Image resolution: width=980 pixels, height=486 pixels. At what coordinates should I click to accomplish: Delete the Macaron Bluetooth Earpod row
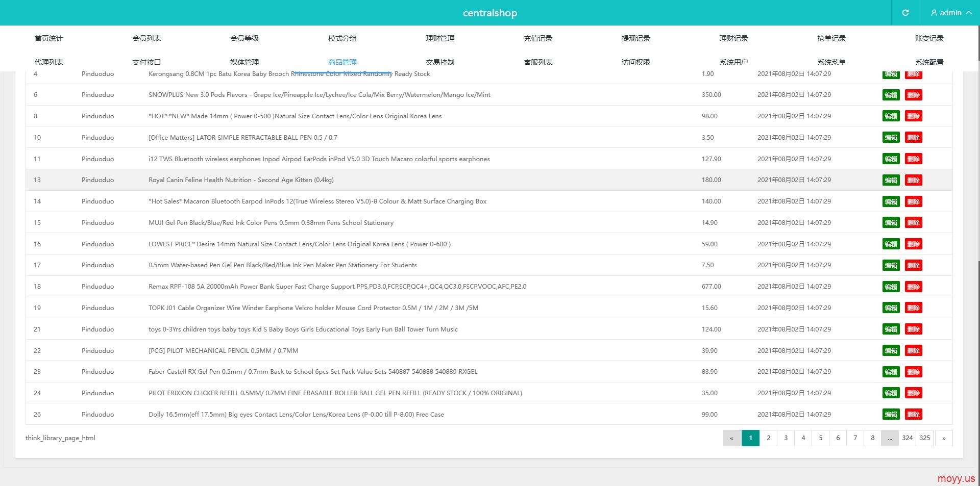tap(914, 201)
